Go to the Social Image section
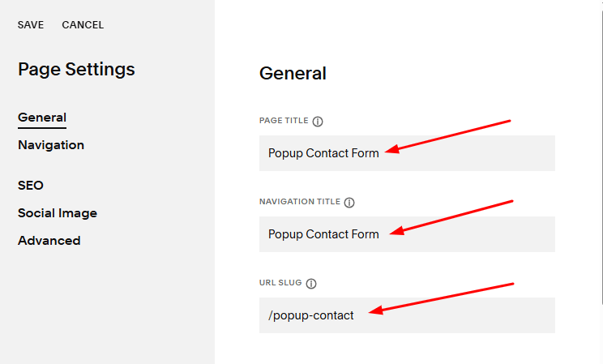Screen dimensions: 603x364 [58, 213]
